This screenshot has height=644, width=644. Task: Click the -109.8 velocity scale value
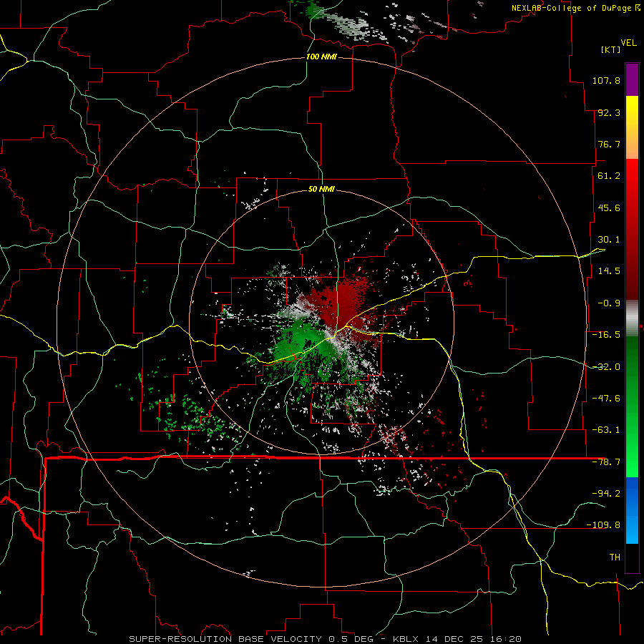pyautogui.click(x=603, y=525)
